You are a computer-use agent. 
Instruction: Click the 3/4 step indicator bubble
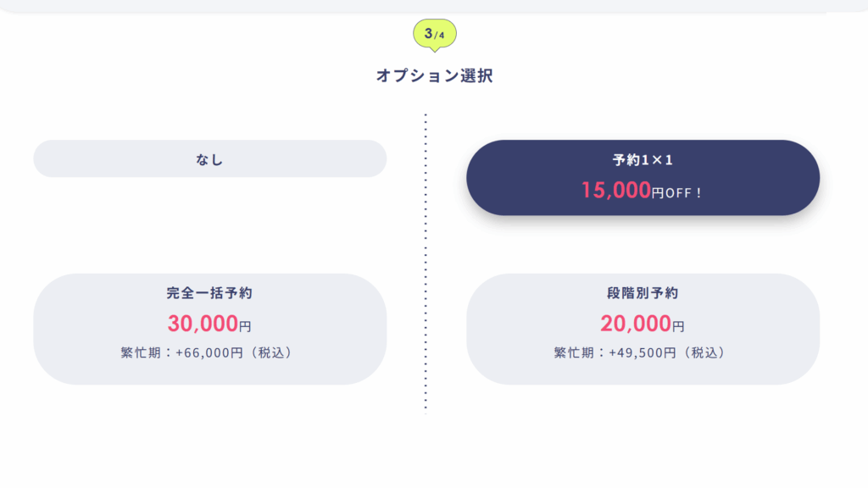click(434, 34)
